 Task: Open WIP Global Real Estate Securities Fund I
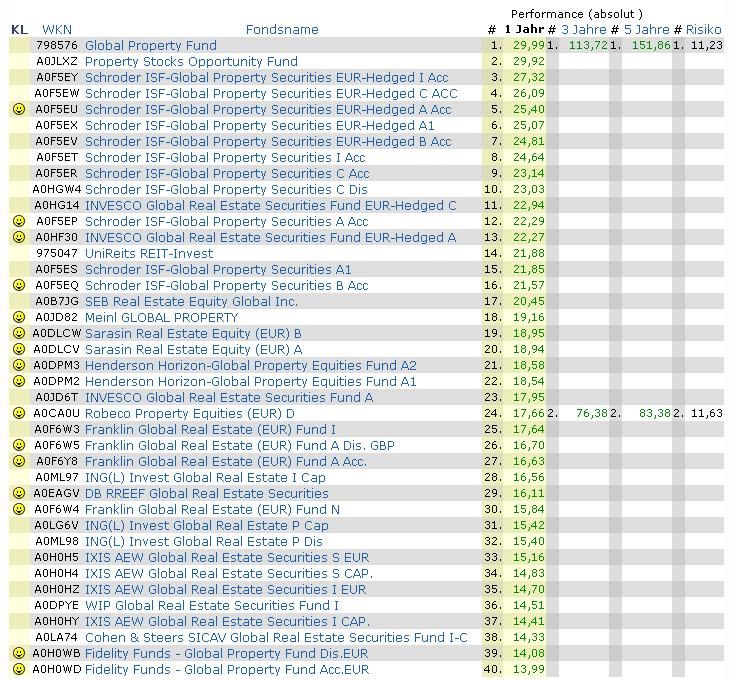coord(212,606)
